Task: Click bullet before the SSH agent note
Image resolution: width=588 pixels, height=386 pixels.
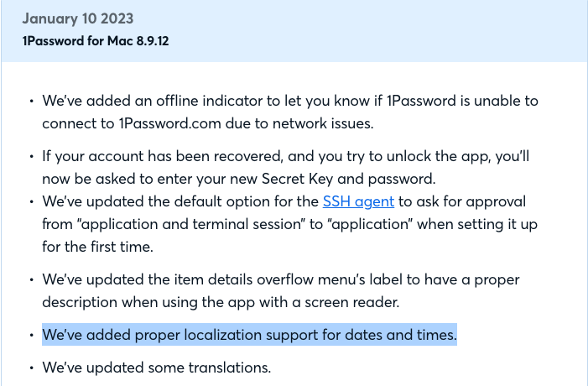Action: pyautogui.click(x=32, y=201)
